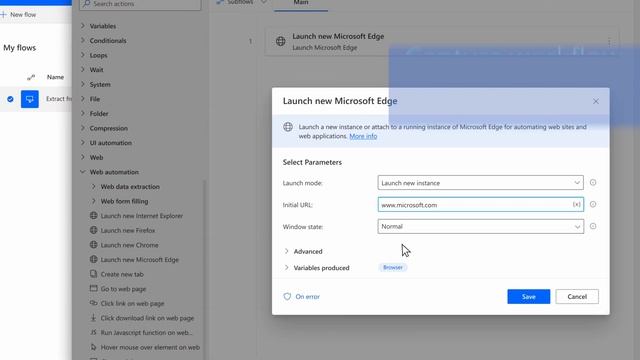Expand the Compression action group
Image resolution: width=640 pixels, height=360 pixels.
click(109, 128)
